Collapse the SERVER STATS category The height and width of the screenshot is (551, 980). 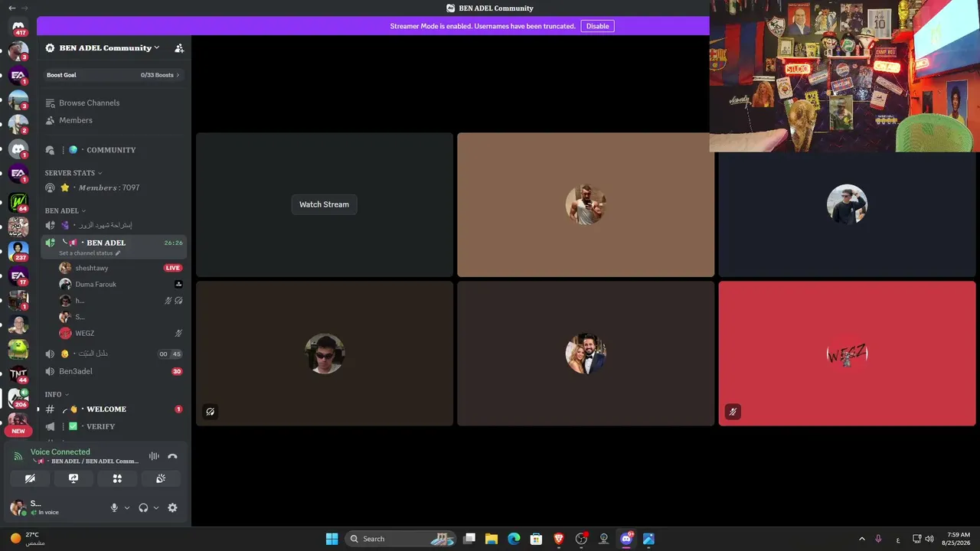[x=73, y=173]
